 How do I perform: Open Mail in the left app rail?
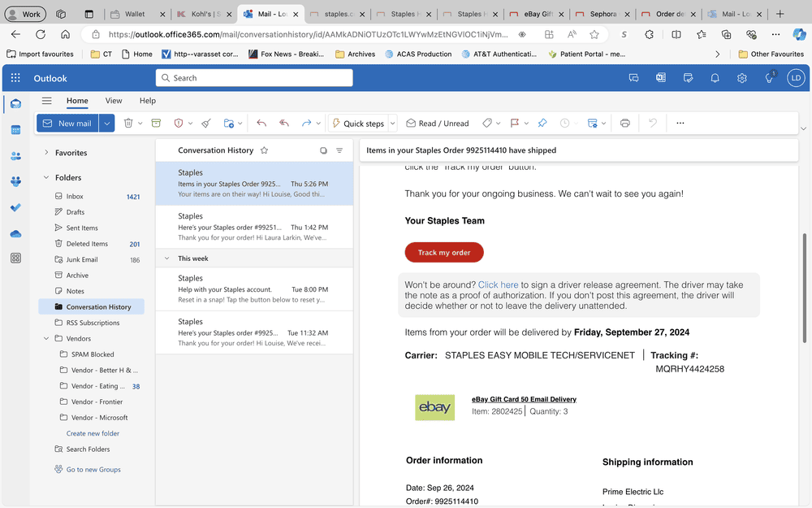(15, 104)
